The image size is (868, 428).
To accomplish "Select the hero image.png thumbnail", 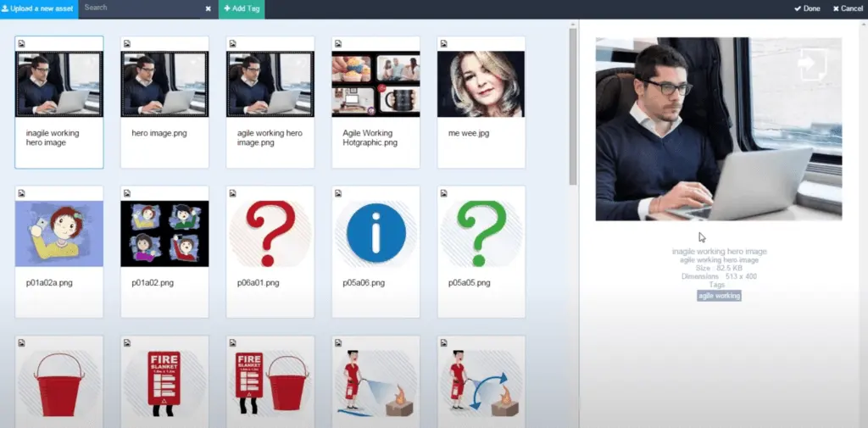I will point(164,84).
